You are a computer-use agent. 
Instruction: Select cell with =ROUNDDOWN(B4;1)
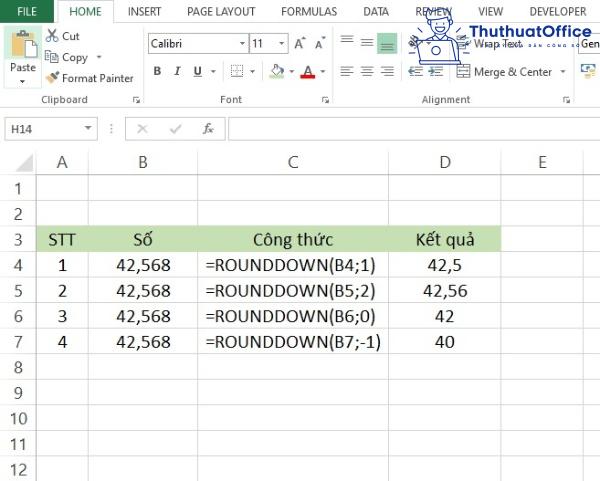click(x=293, y=265)
